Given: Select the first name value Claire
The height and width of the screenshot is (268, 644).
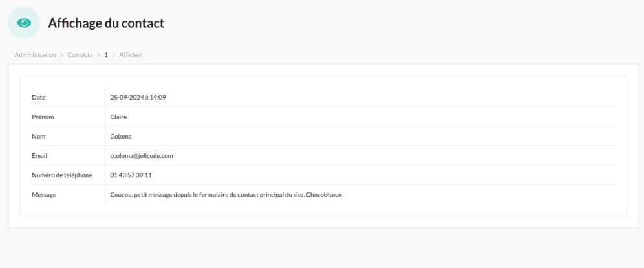Looking at the screenshot, I should coord(119,117).
